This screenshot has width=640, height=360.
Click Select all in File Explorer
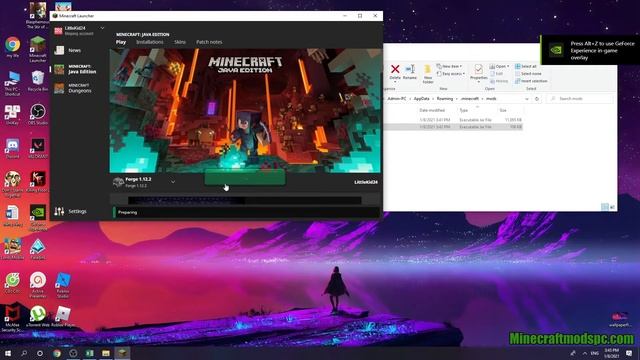(x=526, y=66)
